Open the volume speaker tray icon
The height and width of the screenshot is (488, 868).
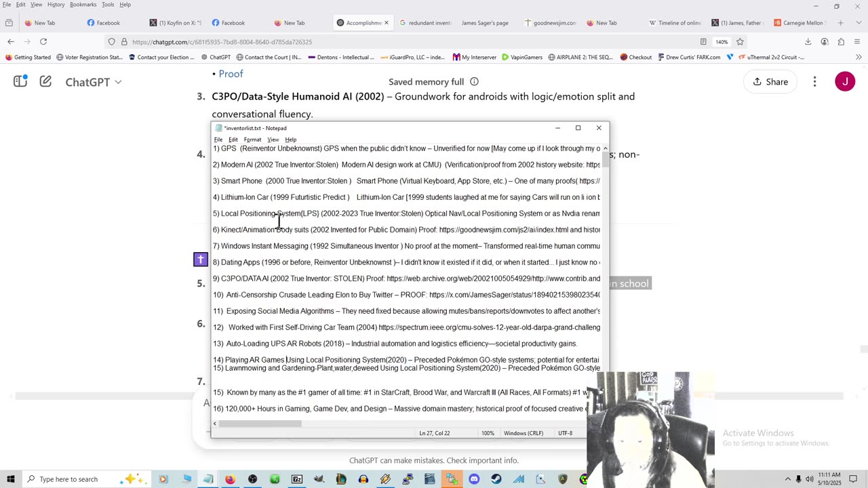click(x=810, y=479)
